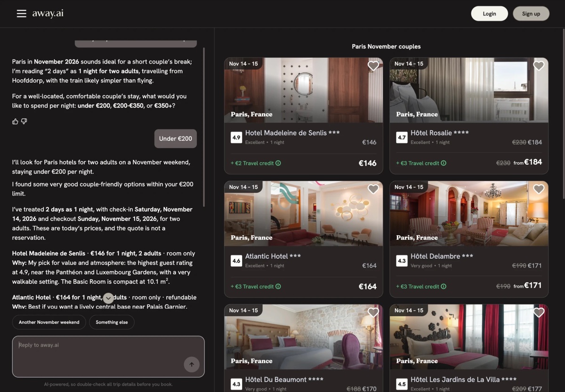Open Hôtel Rosalie room photo
Viewport: 565px width, 392px height.
pos(469,90)
